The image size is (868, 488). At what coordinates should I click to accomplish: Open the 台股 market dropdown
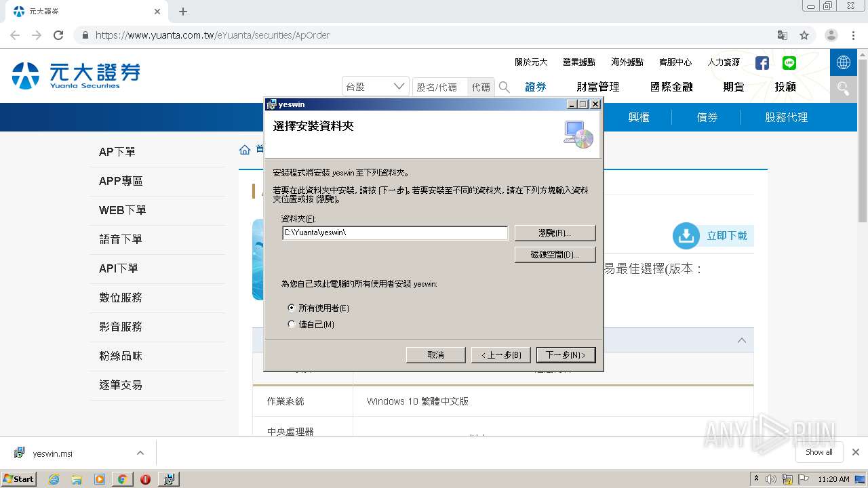375,87
